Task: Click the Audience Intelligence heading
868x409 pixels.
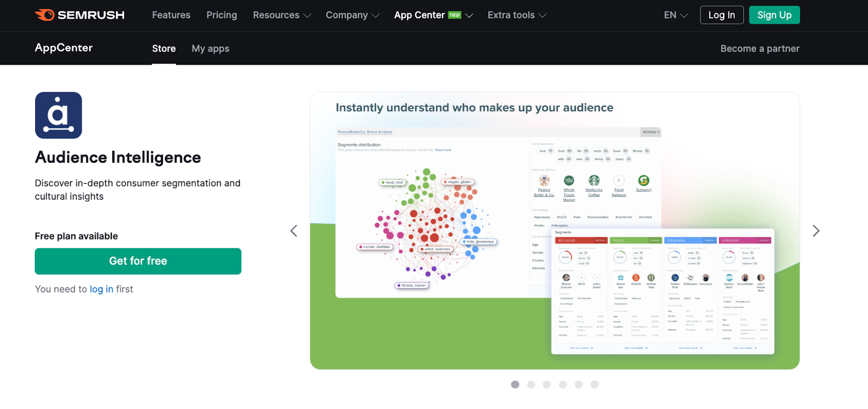Action: pos(118,157)
